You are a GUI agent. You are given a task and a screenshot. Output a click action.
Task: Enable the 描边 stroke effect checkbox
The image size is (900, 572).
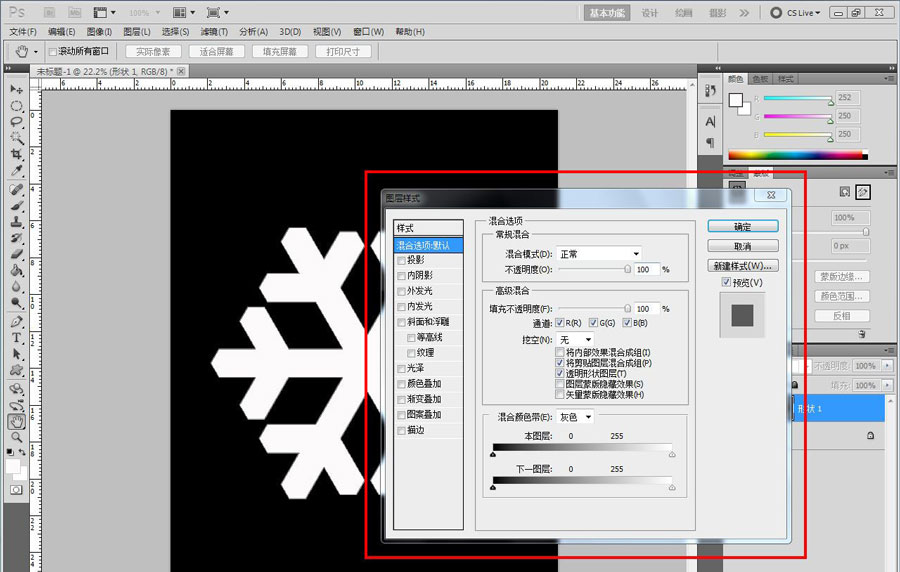click(x=402, y=431)
